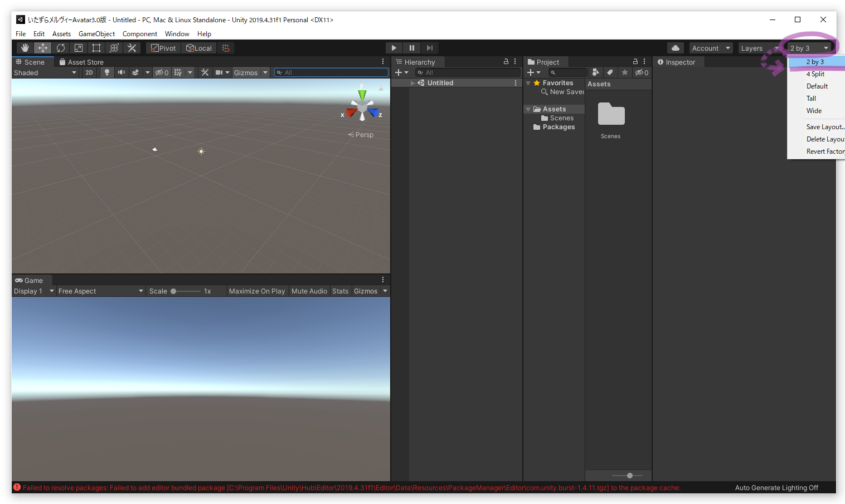This screenshot has width=845, height=504.
Task: Open Game panel more options menu
Action: [x=383, y=280]
